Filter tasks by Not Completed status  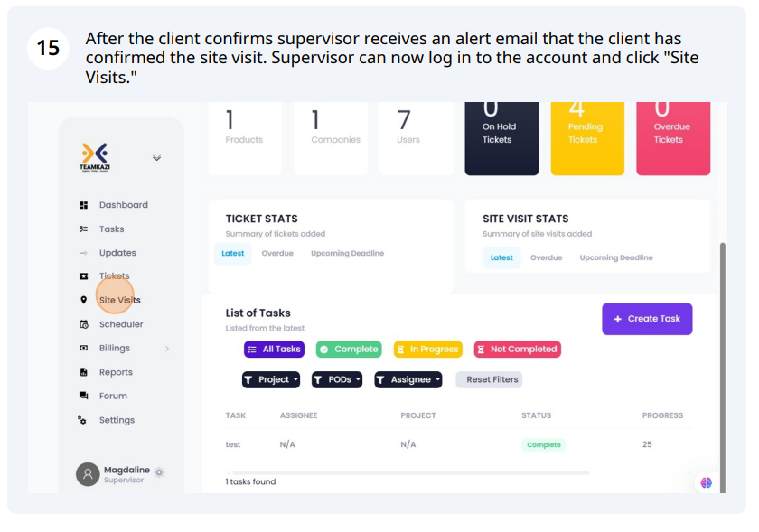518,349
